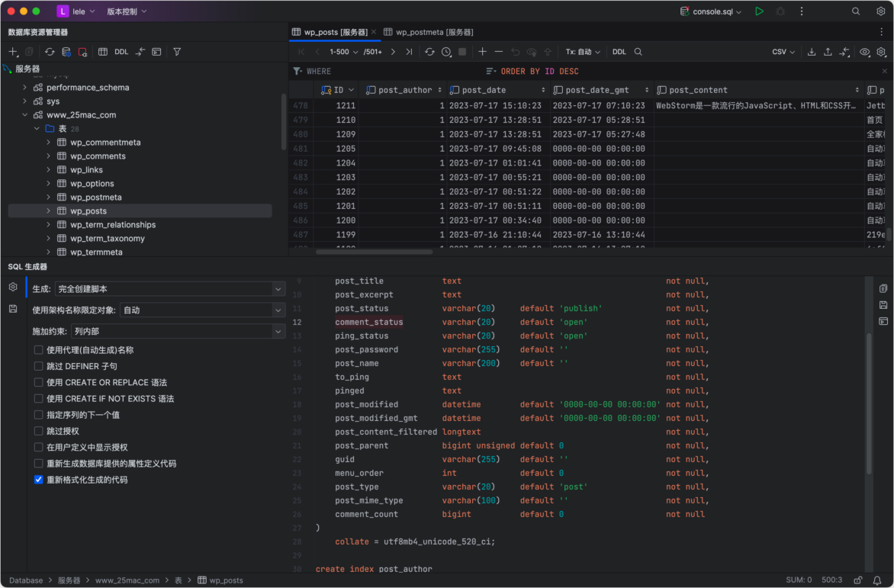Open more actions menu in title bar

(802, 11)
